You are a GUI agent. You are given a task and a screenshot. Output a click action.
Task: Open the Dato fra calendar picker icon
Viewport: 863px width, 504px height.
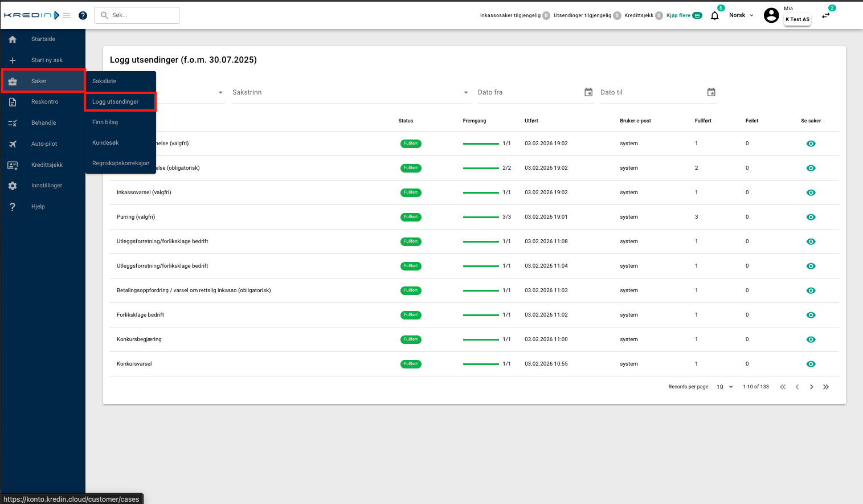tap(588, 92)
